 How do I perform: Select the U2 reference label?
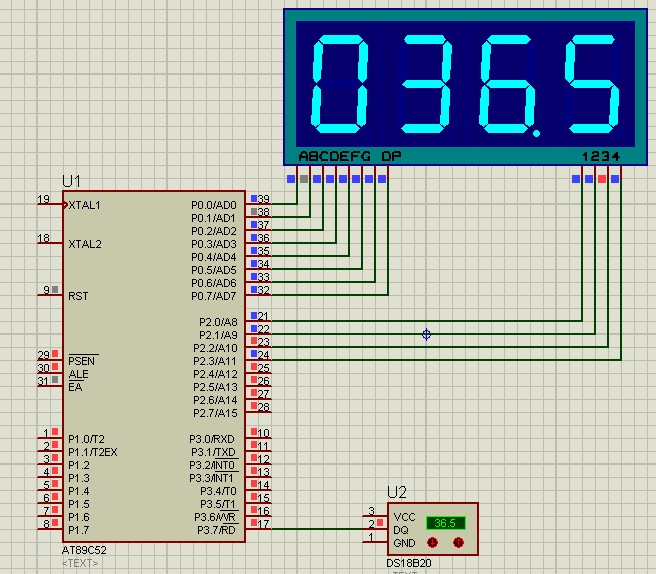coord(397,492)
